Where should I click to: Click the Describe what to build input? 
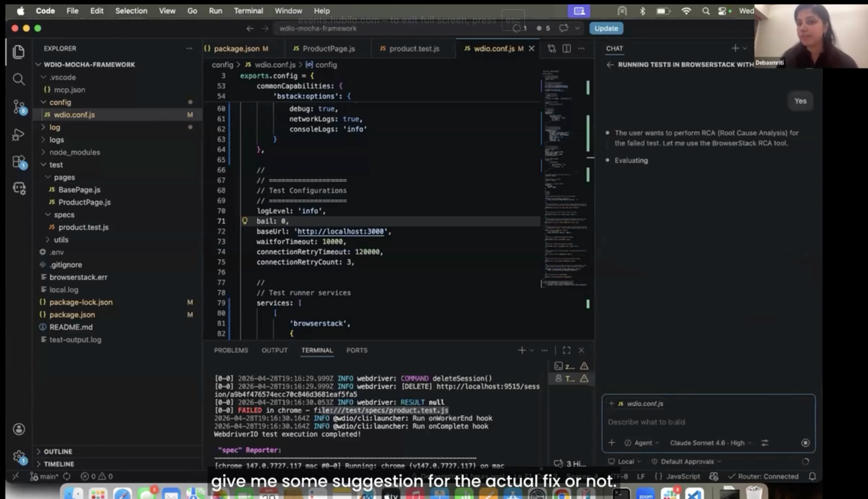(708, 422)
